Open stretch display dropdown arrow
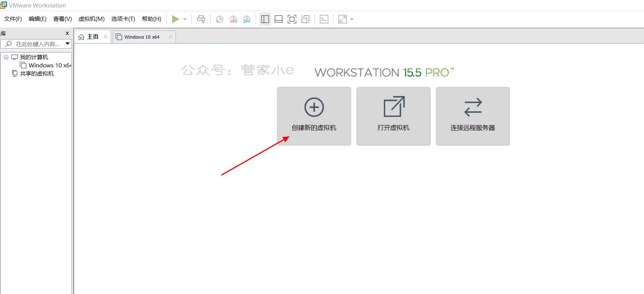 coord(352,19)
